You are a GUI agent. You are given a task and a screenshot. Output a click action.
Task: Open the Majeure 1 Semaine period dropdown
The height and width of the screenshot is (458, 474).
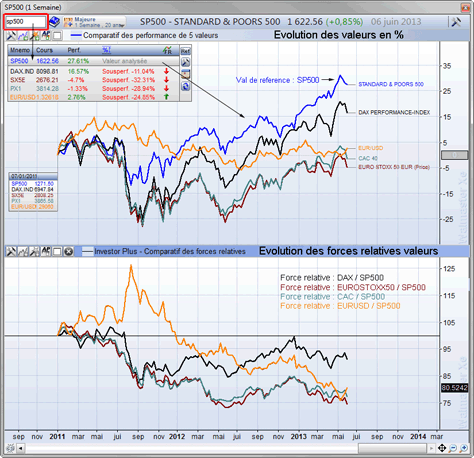(94, 22)
